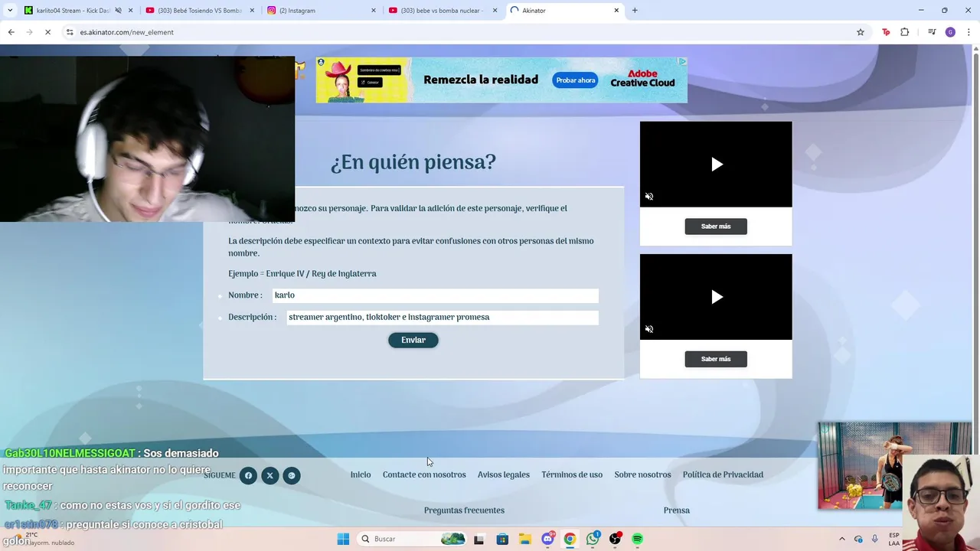The image size is (980, 551).
Task: Open a new browser tab
Action: pyautogui.click(x=635, y=11)
